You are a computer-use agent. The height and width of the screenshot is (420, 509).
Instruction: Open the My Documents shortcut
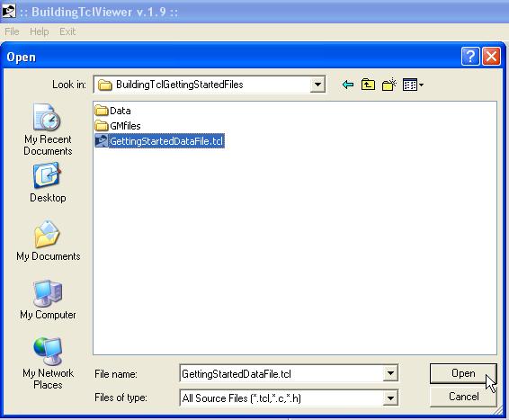48,240
